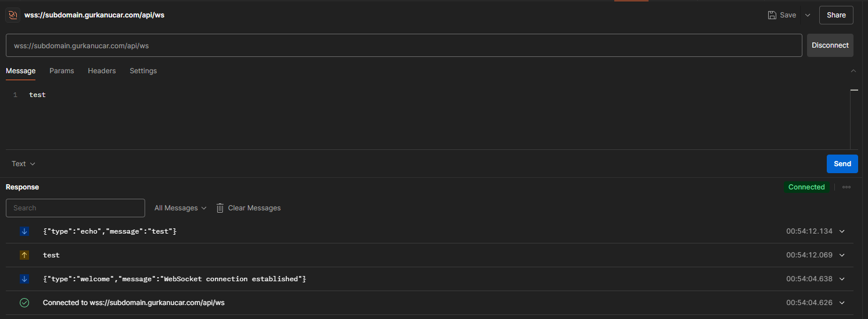Click the WebSocket request icon beside the title

click(x=12, y=15)
